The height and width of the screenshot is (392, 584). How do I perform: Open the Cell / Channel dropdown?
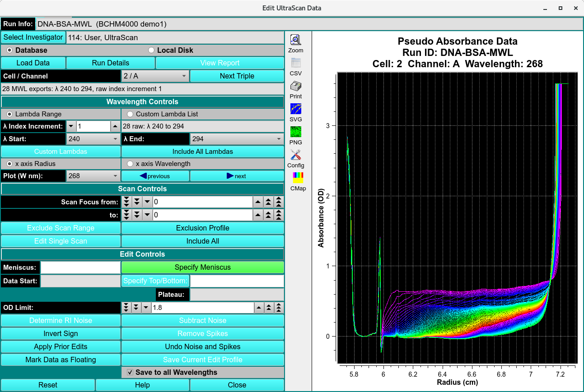coord(155,76)
